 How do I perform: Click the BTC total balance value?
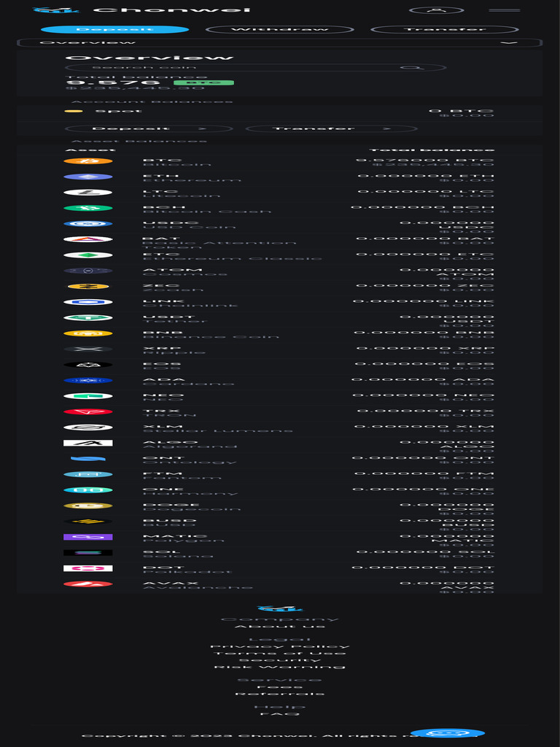click(x=425, y=160)
